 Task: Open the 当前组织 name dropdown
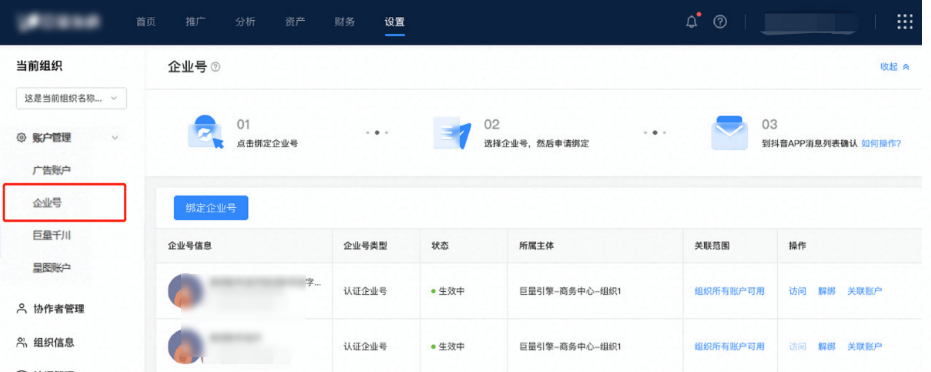point(71,98)
